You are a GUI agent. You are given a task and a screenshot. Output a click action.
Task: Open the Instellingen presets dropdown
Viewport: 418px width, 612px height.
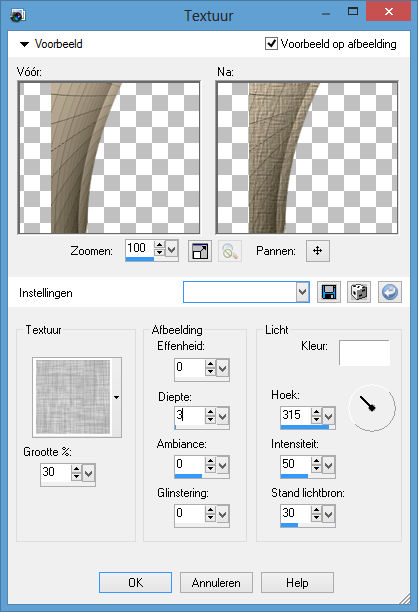tap(302, 292)
